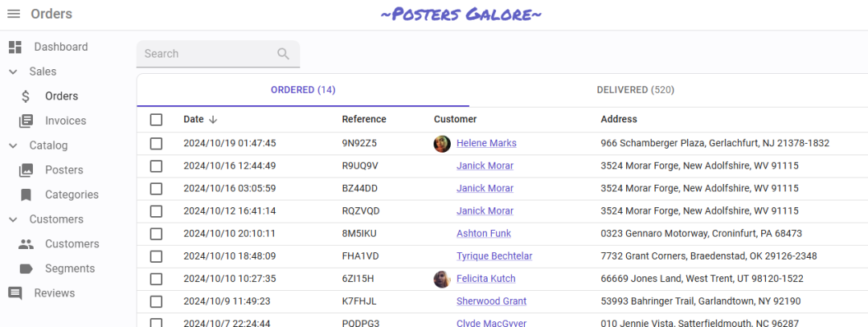The width and height of the screenshot is (868, 327).
Task: Click the search magnifier icon
Action: [283, 54]
